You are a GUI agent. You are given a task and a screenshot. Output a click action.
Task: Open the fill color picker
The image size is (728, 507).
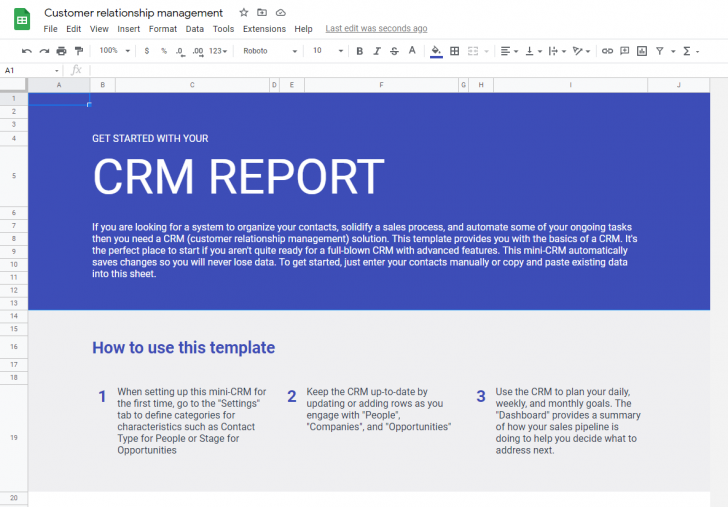tap(435, 51)
